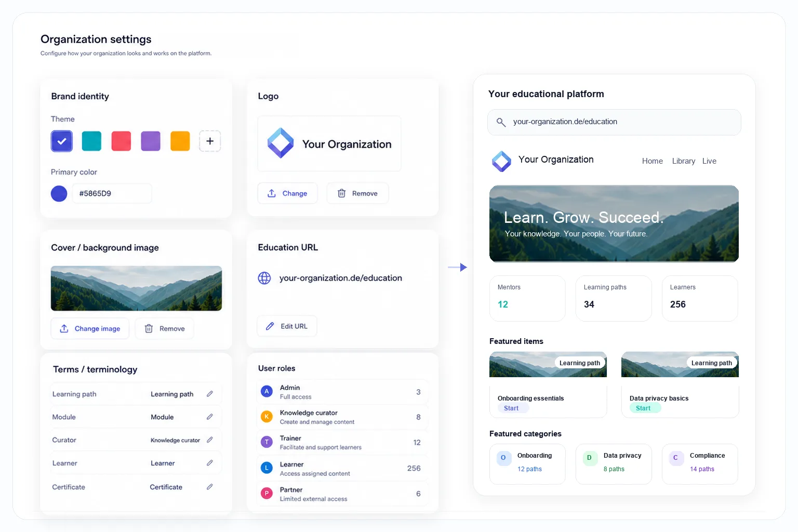Click the search magnifier icon in the platform preview
The width and height of the screenshot is (798, 532).
pos(501,122)
